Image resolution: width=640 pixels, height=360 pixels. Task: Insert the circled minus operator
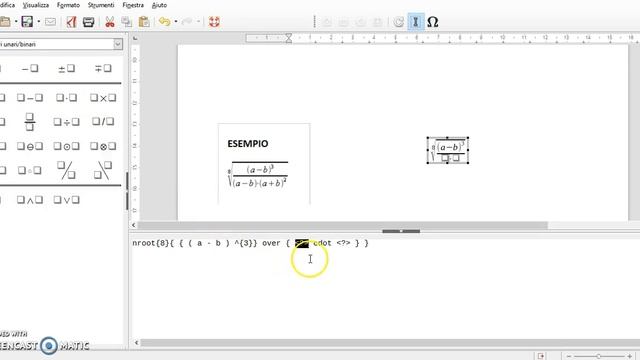tap(30, 146)
